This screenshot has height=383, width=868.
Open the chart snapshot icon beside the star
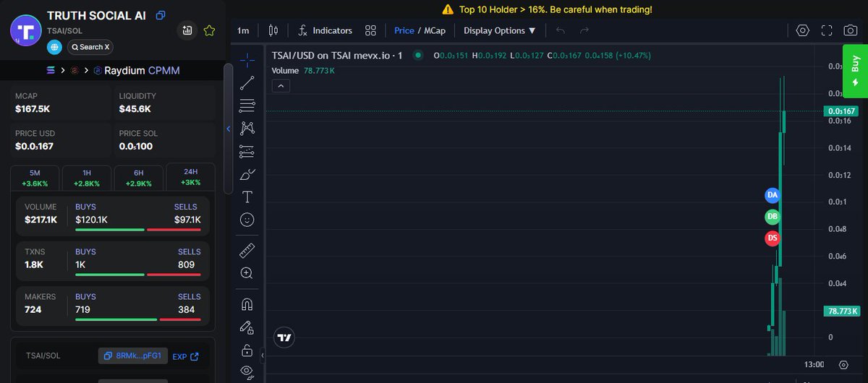click(x=187, y=30)
